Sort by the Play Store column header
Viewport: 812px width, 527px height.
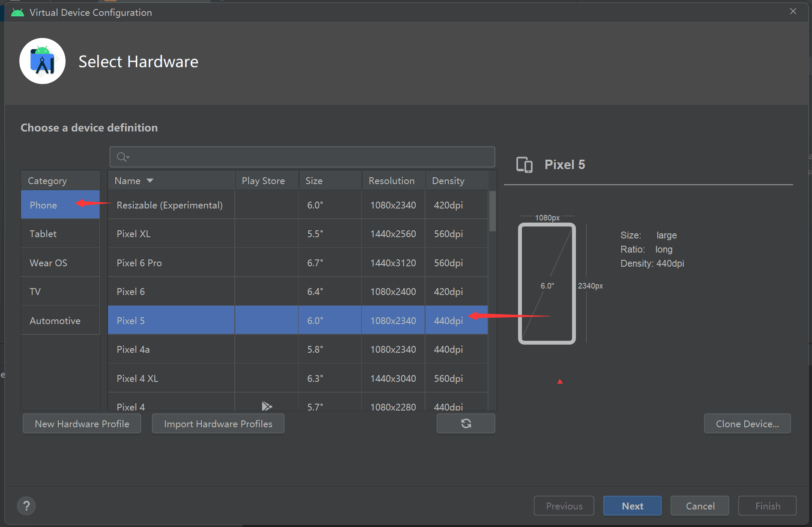click(267, 181)
